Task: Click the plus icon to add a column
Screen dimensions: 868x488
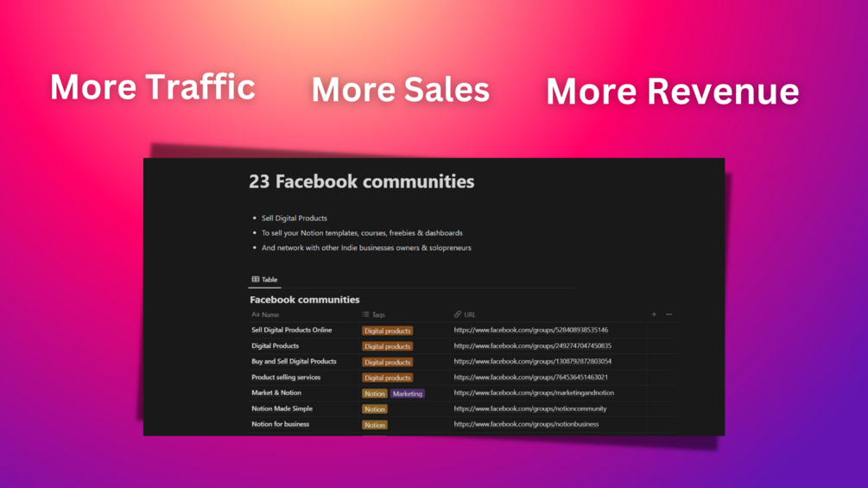Action: pos(654,314)
